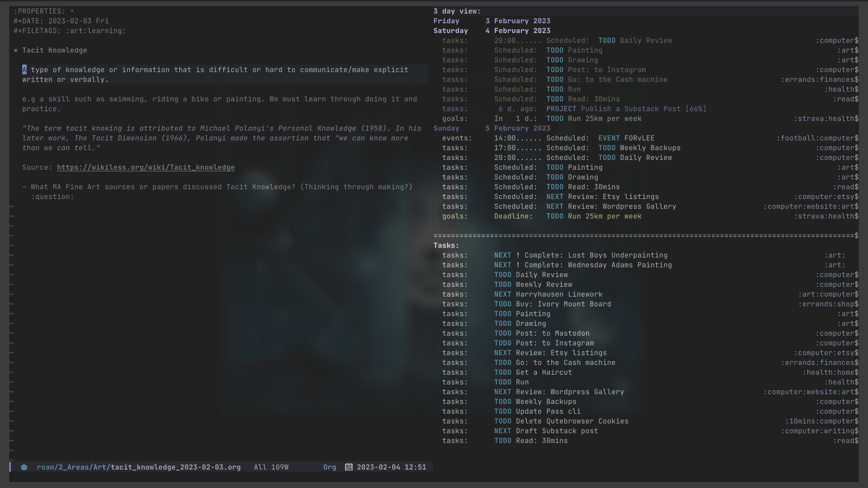Place the cursor on the Michael Polanyi quote paragraph

(222, 138)
